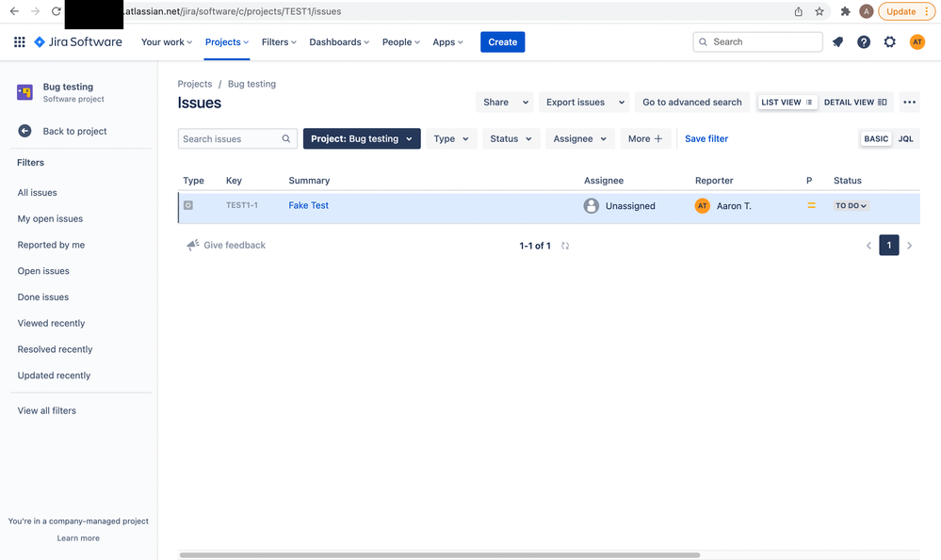
Task: Open the notifications bell icon
Action: 837,42
